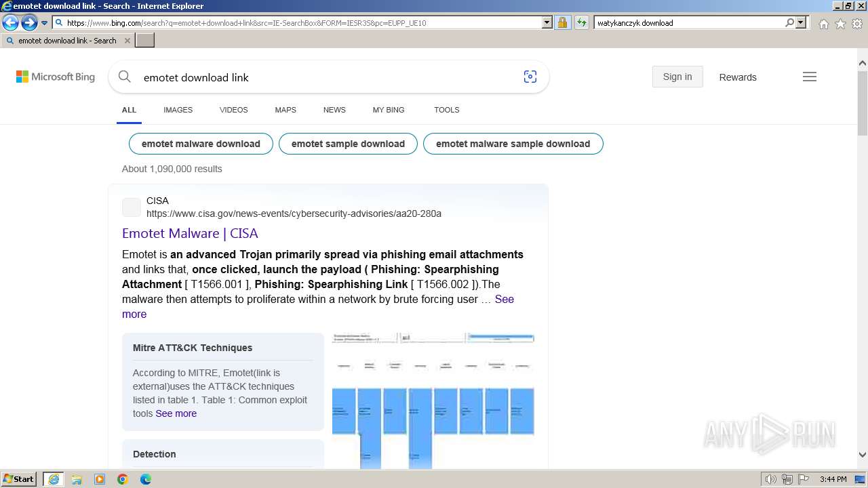Viewport: 868px width, 488px height.
Task: Click page scrollbar up arrow
Action: [862, 63]
